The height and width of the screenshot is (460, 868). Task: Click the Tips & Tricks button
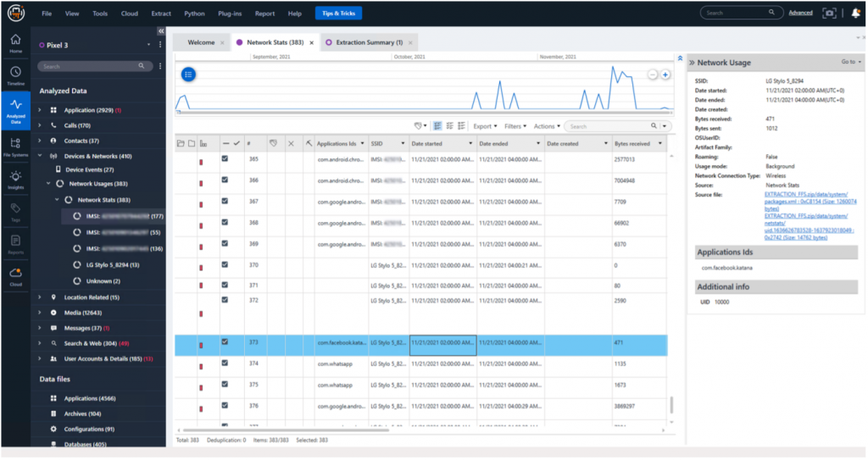coord(339,14)
